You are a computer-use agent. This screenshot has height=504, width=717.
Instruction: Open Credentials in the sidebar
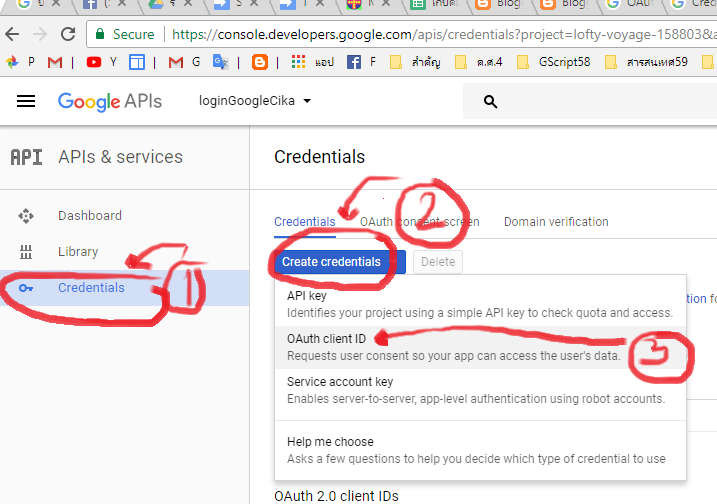pyautogui.click(x=91, y=288)
